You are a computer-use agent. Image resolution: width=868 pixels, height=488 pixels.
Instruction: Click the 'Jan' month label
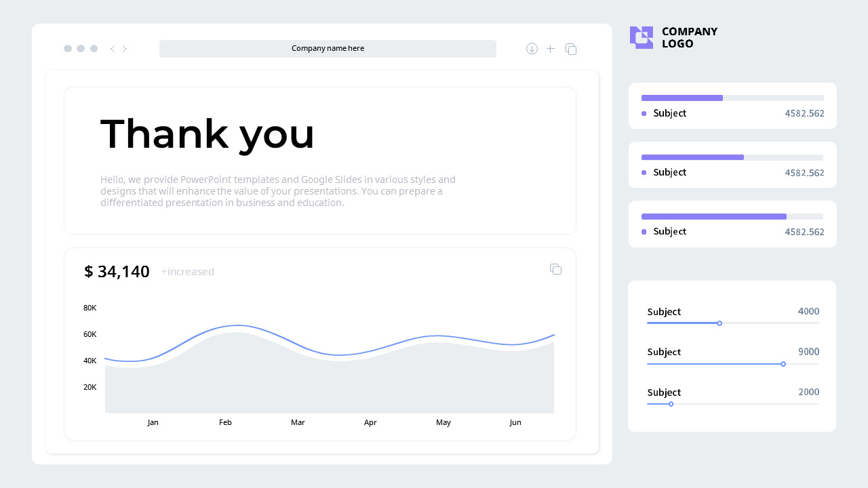[153, 422]
